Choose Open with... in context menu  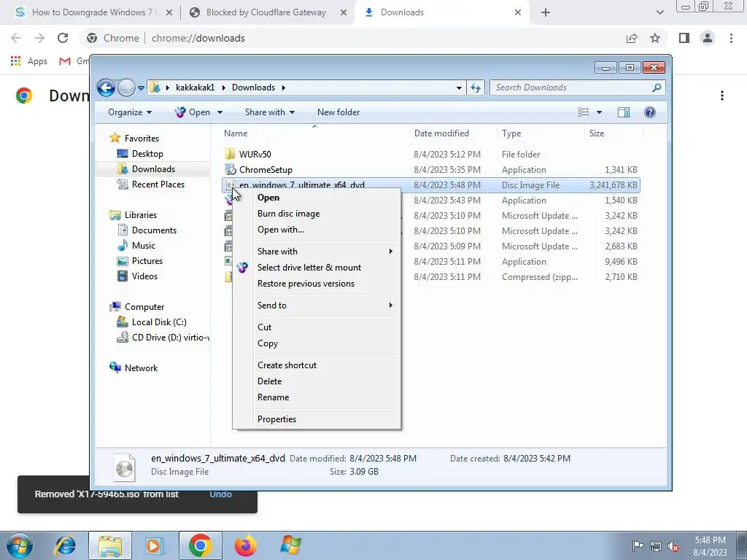coord(281,230)
